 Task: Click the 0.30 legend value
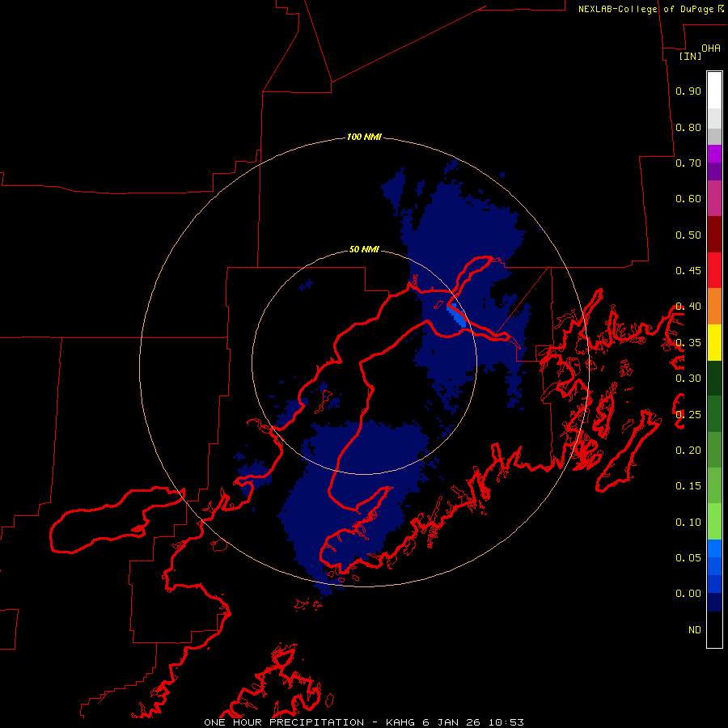(688, 379)
